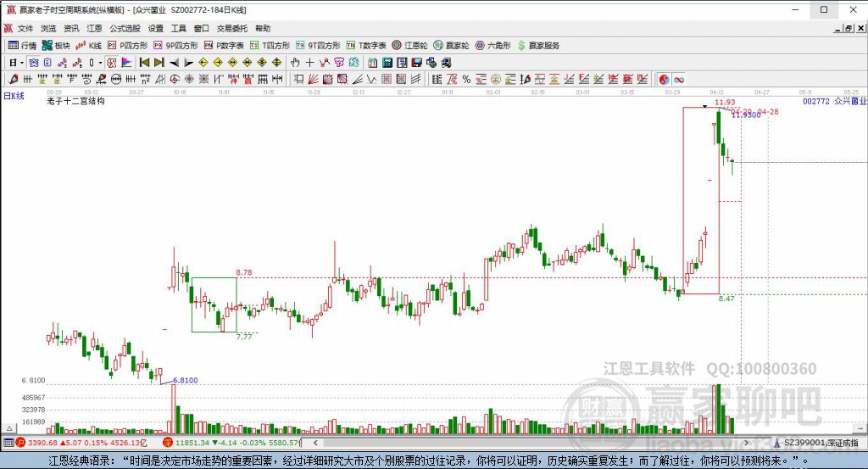This screenshot has width=868, height=469.
Task: Select the Gann fan lines tool
Action: (x=313, y=79)
